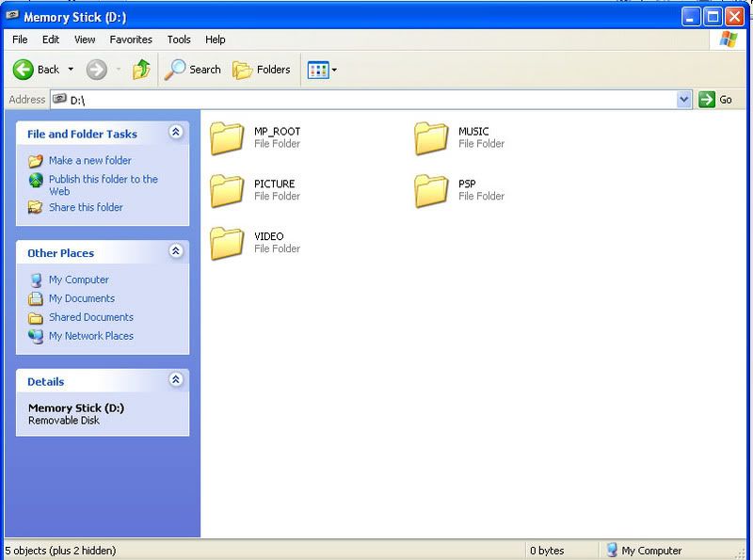Click the MUSIC folder name

click(x=473, y=132)
